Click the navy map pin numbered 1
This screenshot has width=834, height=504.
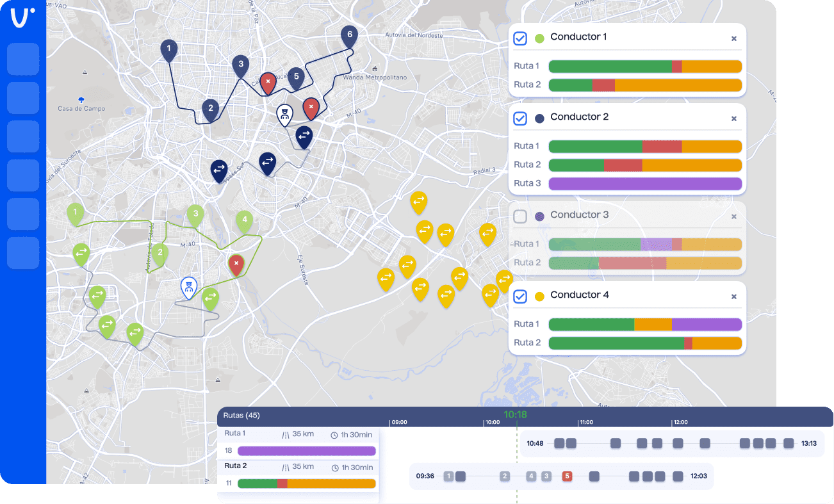click(168, 50)
